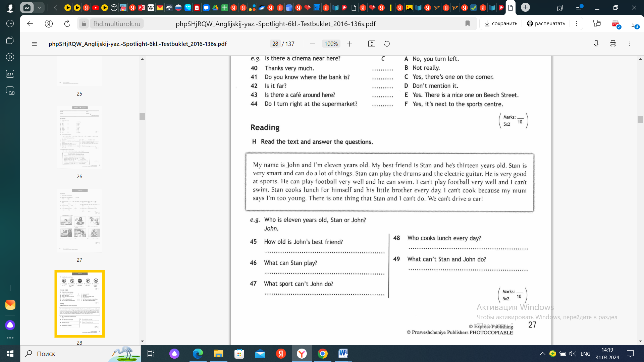Open the media play icon in sidebar
This screenshot has height=362, width=644.
(10, 57)
